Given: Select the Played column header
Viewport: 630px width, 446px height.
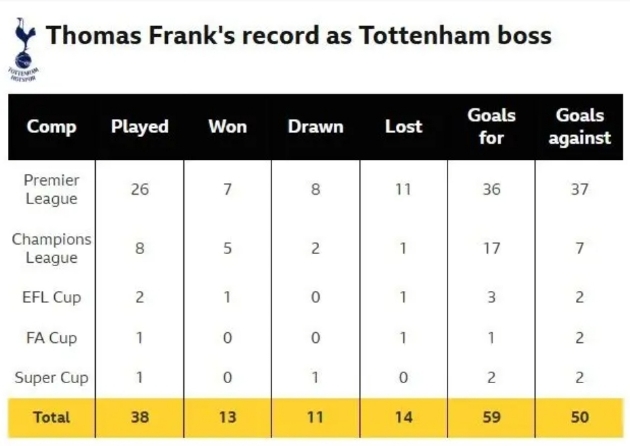Looking at the screenshot, I should click(140, 127).
